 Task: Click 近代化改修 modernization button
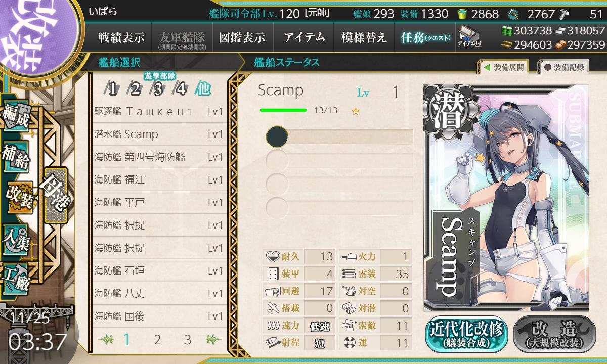[466, 334]
